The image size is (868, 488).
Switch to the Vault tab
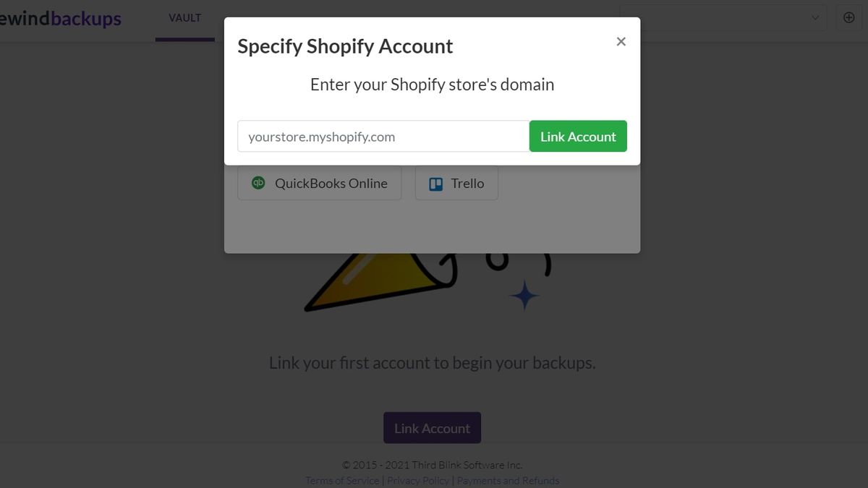[x=185, y=18]
